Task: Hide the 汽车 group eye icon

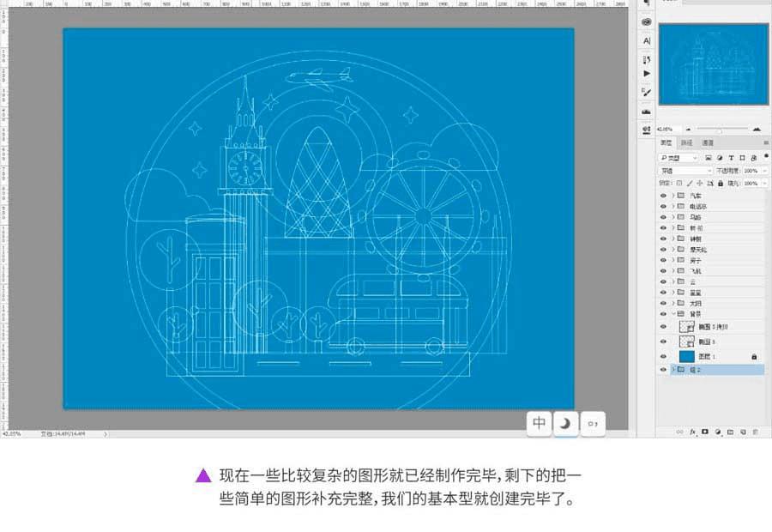Action: click(663, 196)
